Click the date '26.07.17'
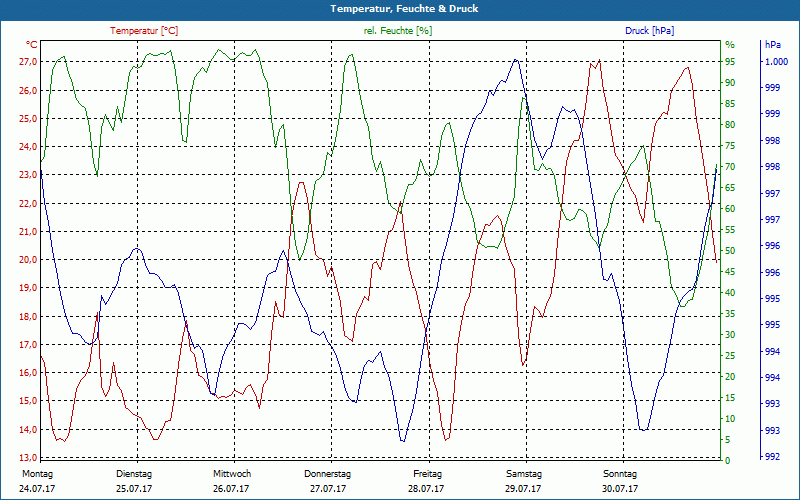The height and width of the screenshot is (500, 800). [231, 488]
